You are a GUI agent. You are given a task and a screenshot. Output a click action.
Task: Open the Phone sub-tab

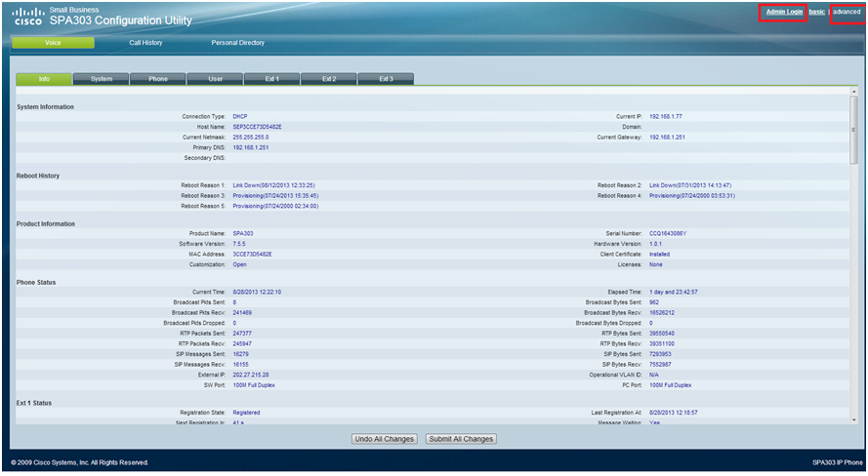157,78
